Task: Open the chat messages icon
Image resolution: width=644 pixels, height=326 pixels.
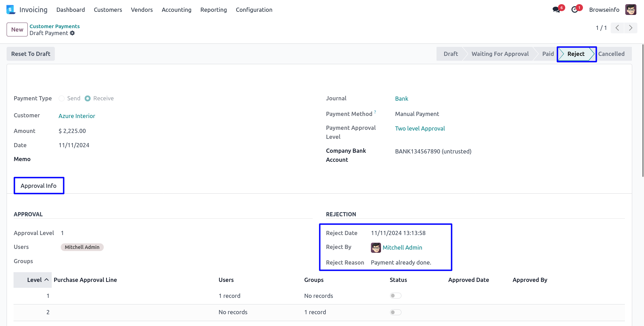Action: pyautogui.click(x=556, y=10)
